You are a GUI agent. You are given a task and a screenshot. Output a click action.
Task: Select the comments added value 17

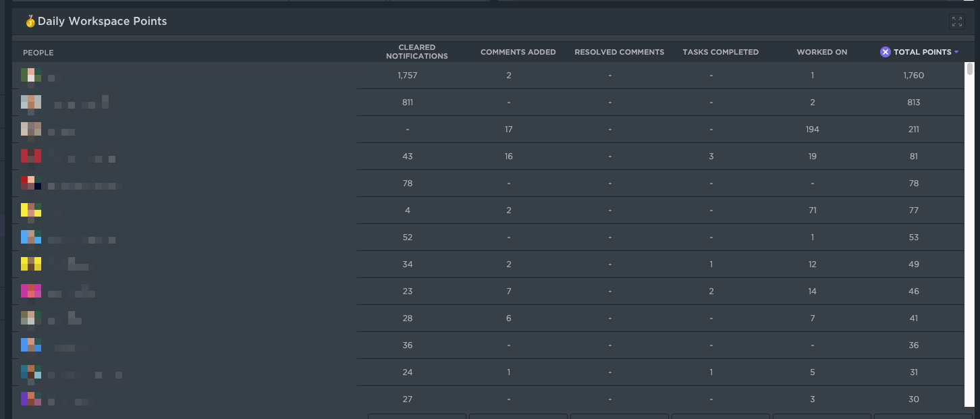click(509, 130)
